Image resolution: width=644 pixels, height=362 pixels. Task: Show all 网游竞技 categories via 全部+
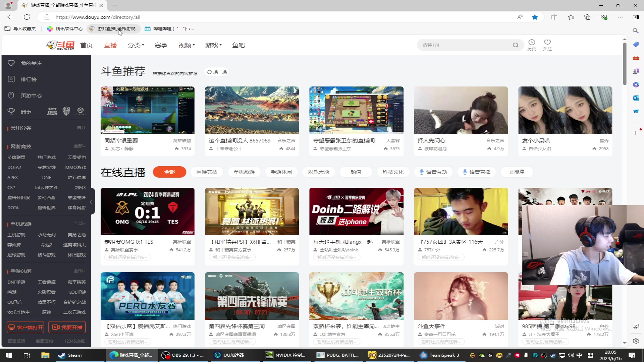(80, 146)
